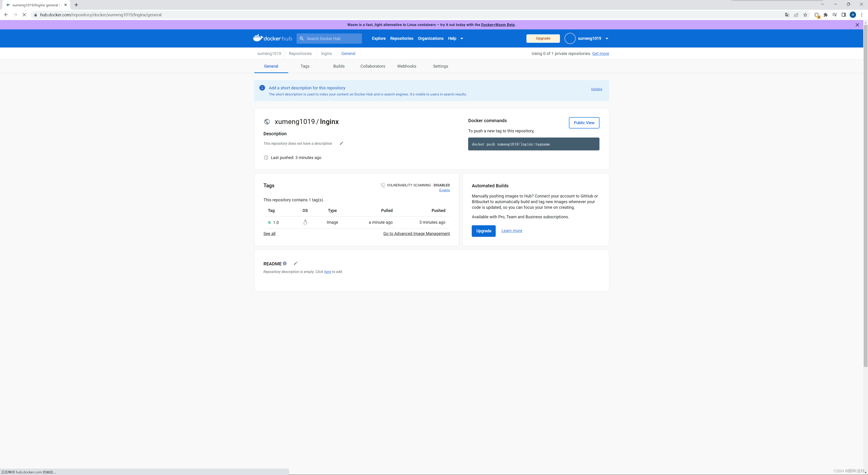This screenshot has width=868, height=475.
Task: Open the Settings tab
Action: coord(440,66)
